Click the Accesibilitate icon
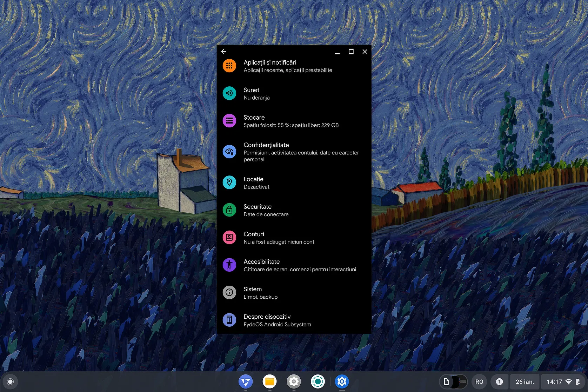Image resolution: width=588 pixels, height=392 pixels. (229, 265)
